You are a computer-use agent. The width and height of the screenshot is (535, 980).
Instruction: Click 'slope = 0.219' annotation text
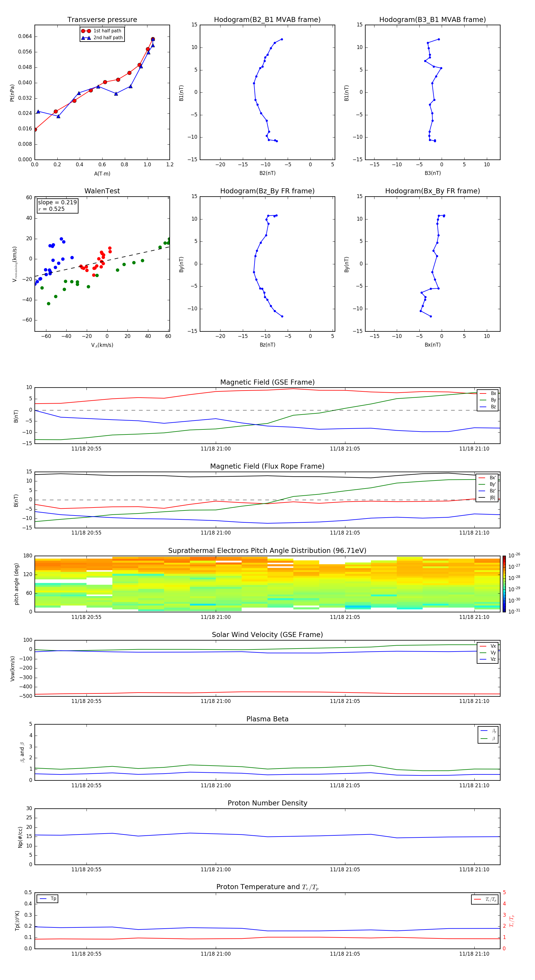coord(57,203)
